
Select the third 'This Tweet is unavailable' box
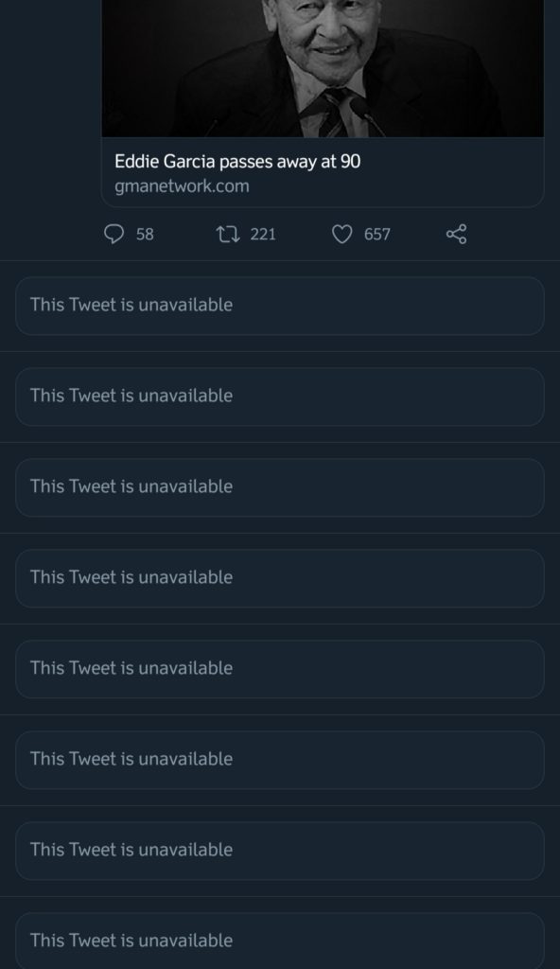pyautogui.click(x=279, y=487)
